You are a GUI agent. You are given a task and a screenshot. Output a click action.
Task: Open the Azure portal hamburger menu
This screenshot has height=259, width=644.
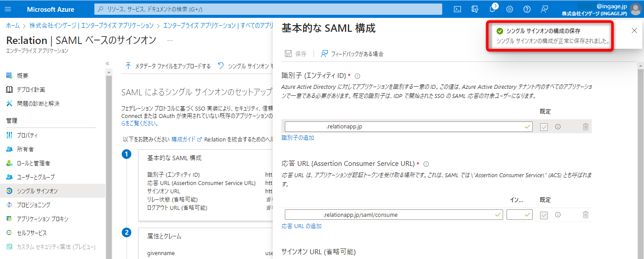click(8, 9)
